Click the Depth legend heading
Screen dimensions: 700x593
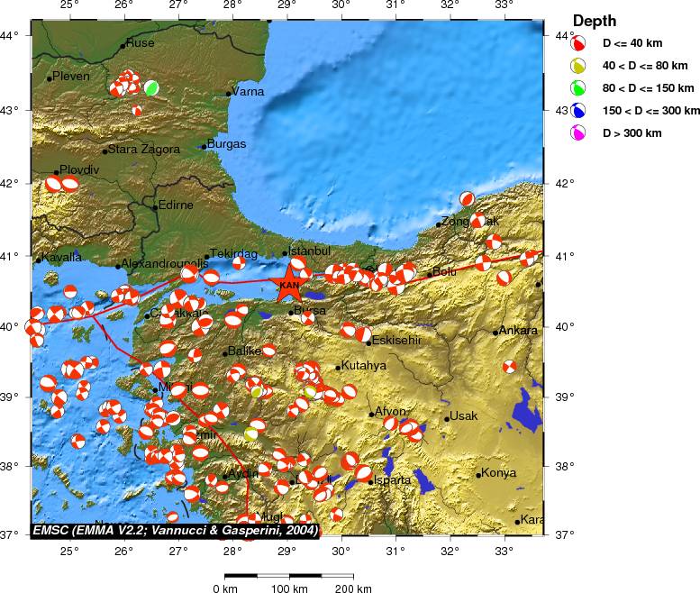pos(595,21)
